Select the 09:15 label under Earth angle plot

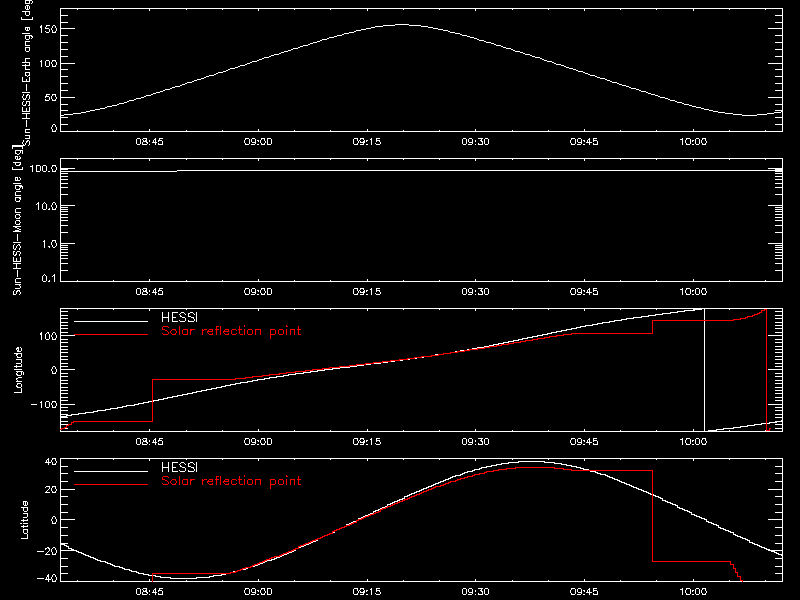coord(367,142)
